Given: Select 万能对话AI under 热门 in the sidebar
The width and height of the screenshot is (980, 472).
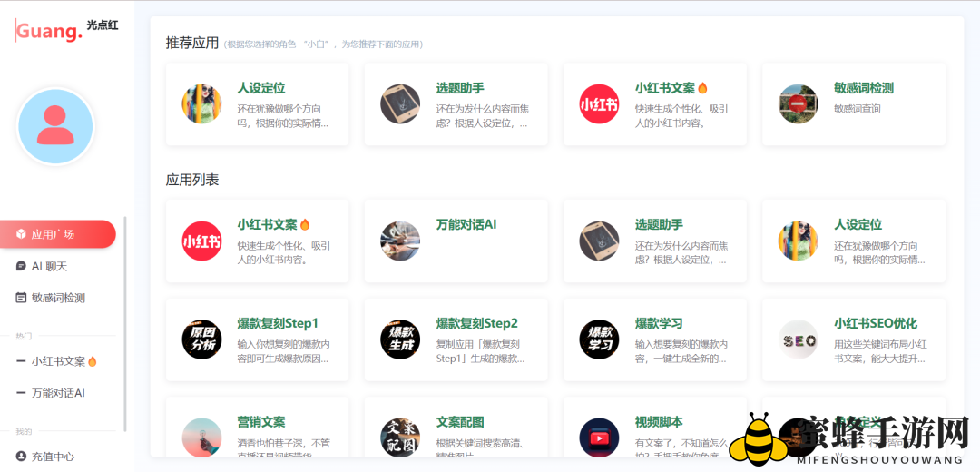Looking at the screenshot, I should click(58, 393).
